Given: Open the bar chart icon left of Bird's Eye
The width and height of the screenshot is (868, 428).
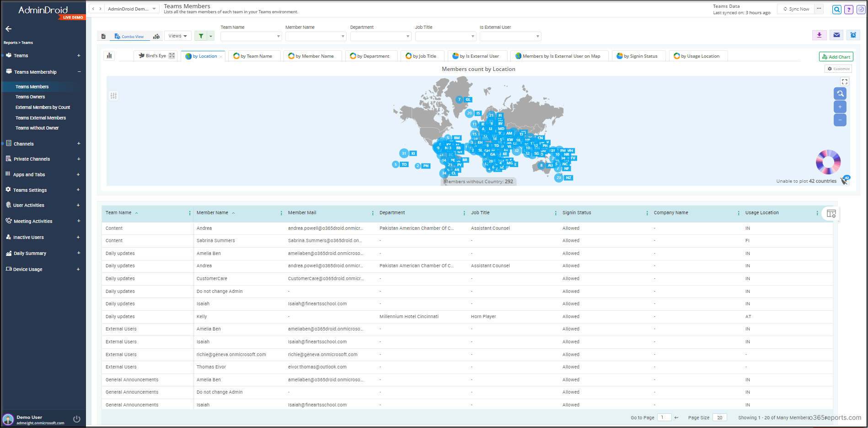Looking at the screenshot, I should (109, 56).
